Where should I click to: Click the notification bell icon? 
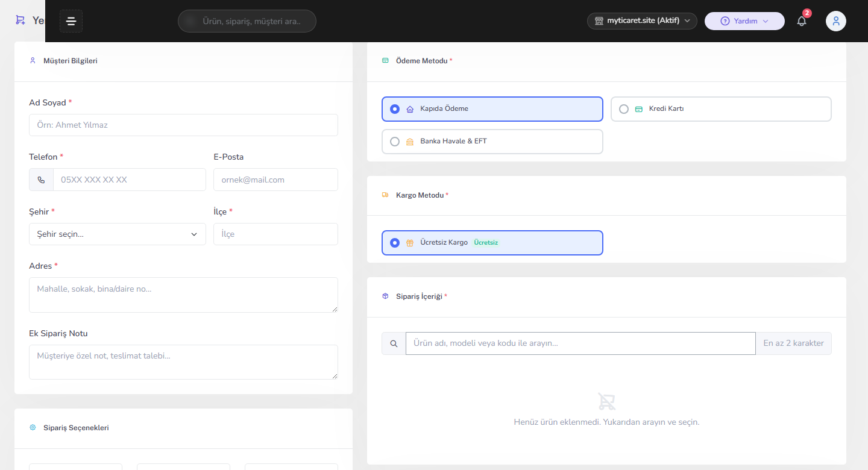coord(802,21)
